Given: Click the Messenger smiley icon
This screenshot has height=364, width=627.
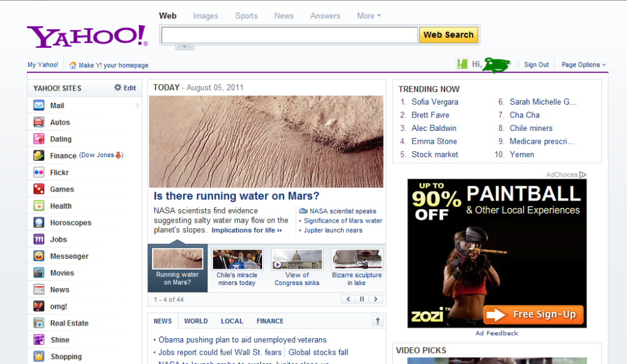Looking at the screenshot, I should click(x=39, y=256).
